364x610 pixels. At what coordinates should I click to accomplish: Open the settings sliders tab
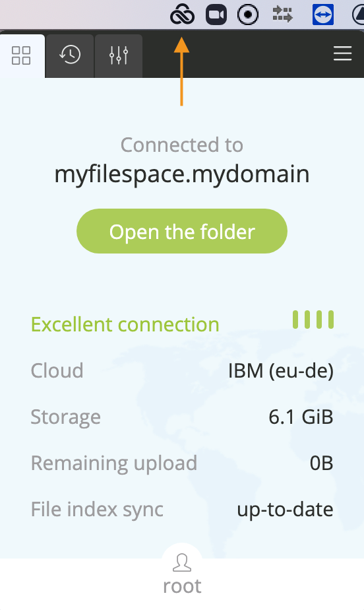[x=119, y=55]
